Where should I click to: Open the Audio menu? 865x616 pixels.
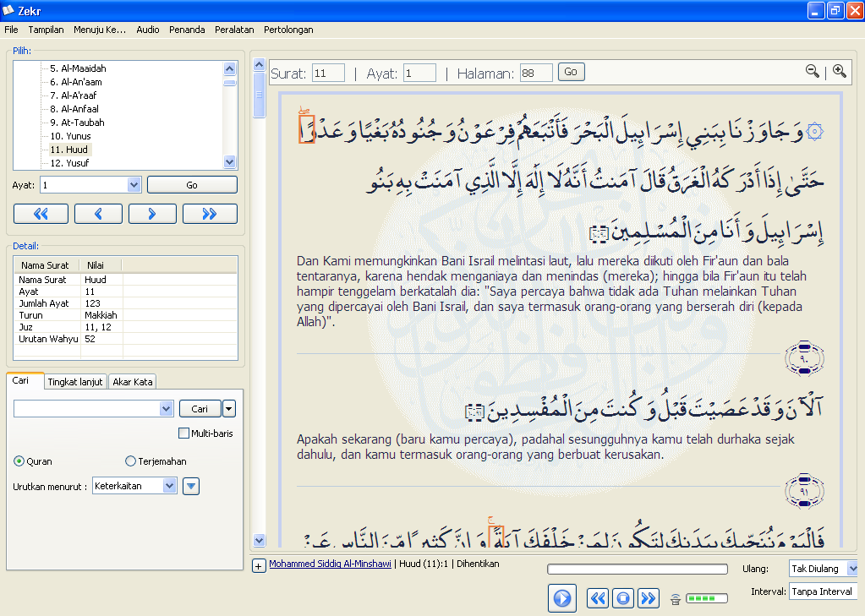148,30
